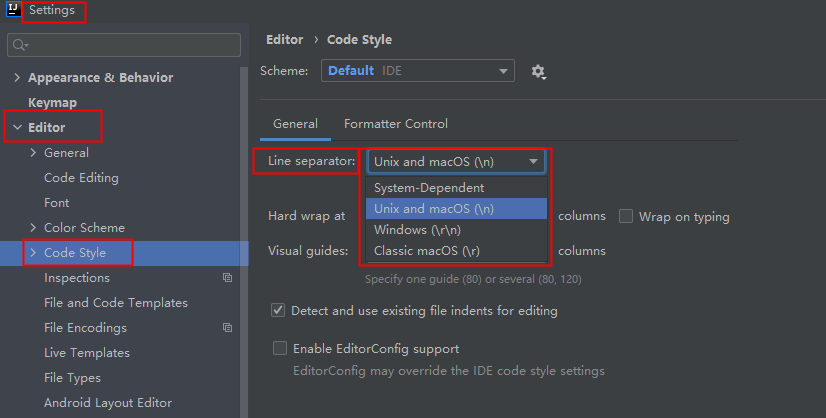This screenshot has height=418, width=826.
Task: Expand the Color Scheme node chevron
Action: coord(33,227)
